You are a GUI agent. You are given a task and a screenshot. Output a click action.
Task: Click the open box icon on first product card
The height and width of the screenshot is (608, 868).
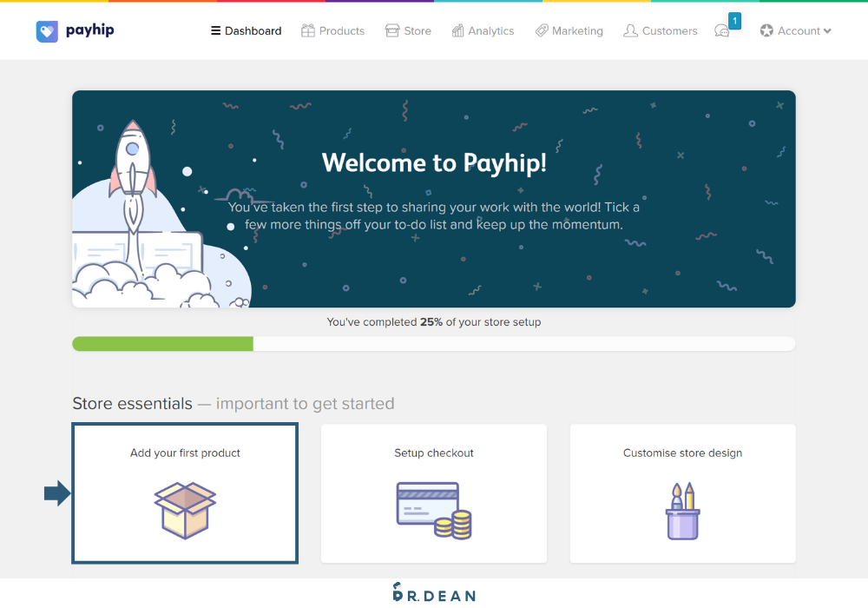[185, 511]
